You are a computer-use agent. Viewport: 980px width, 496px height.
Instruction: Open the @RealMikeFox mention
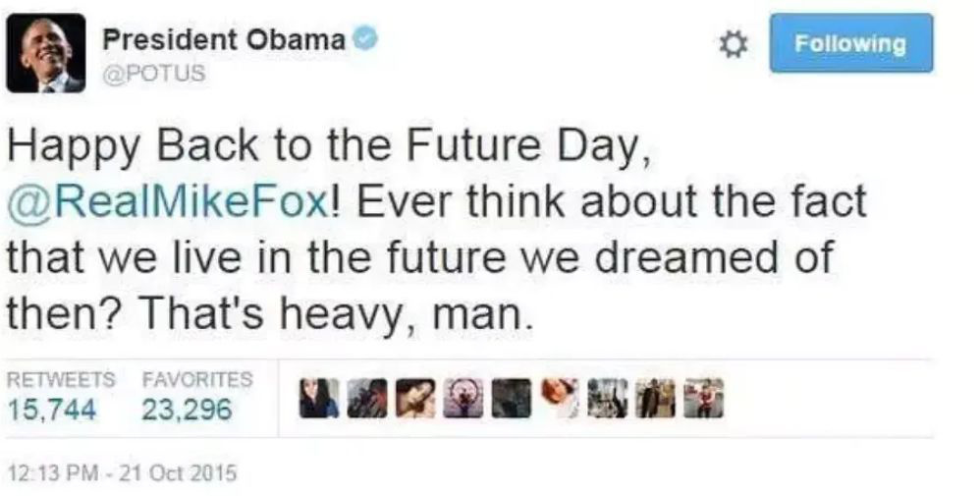point(166,202)
